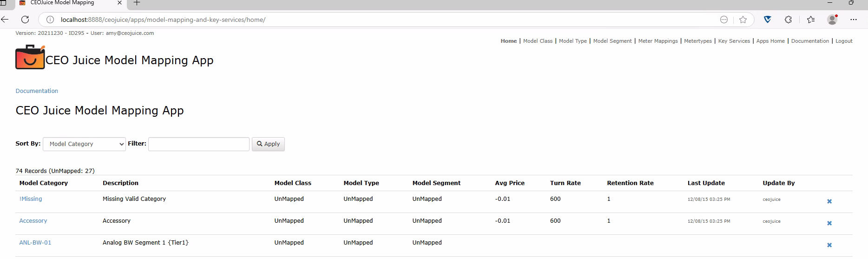Click the Model Segment column header
Screen dimensions: 868x259
click(436, 183)
